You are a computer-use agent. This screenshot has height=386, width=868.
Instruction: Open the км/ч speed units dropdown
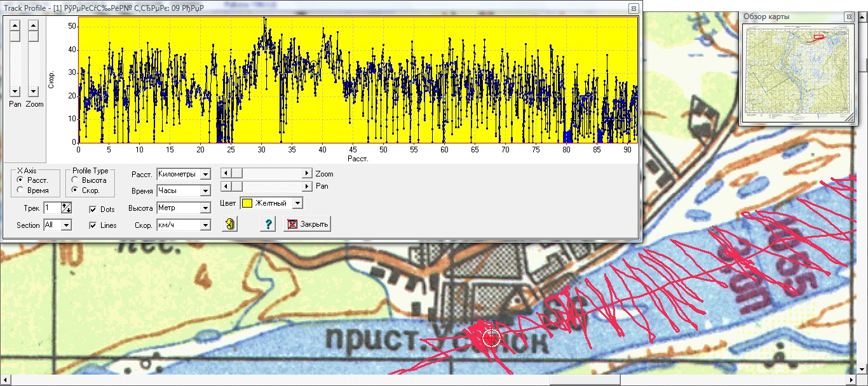click(x=205, y=225)
